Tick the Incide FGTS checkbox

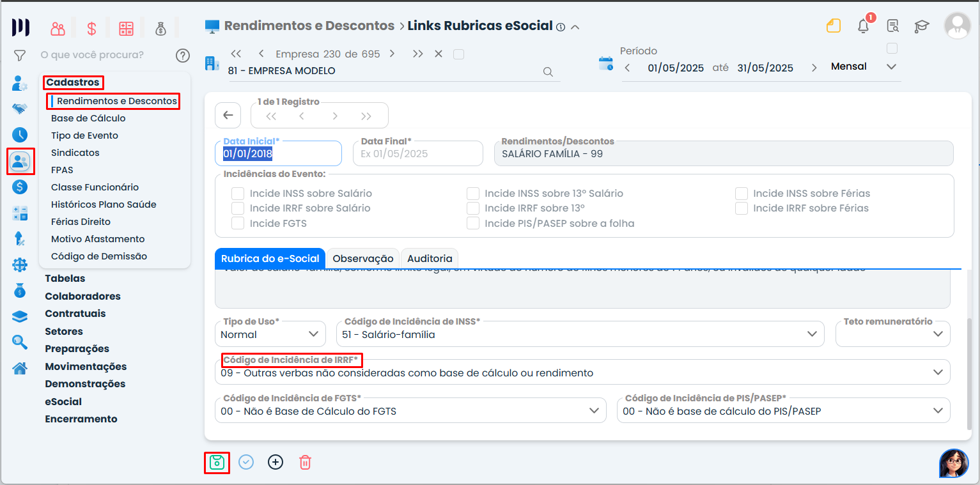pos(238,223)
